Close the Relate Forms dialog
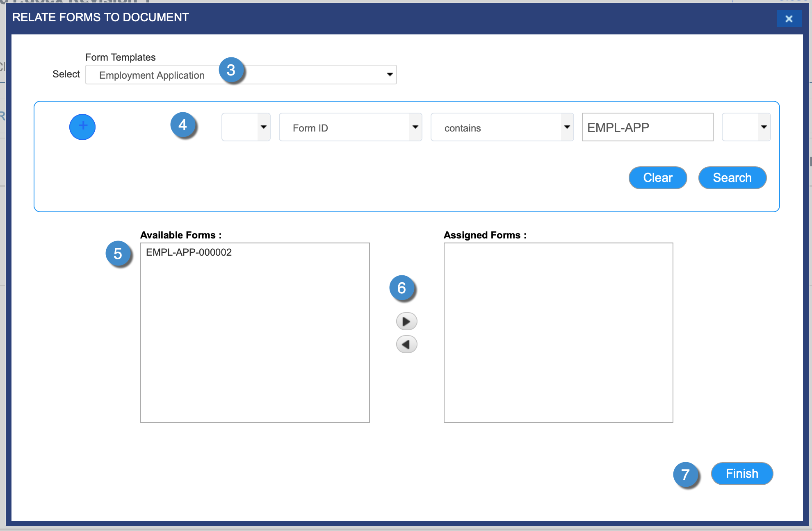Screen dimensions: 812x531 point(789,19)
